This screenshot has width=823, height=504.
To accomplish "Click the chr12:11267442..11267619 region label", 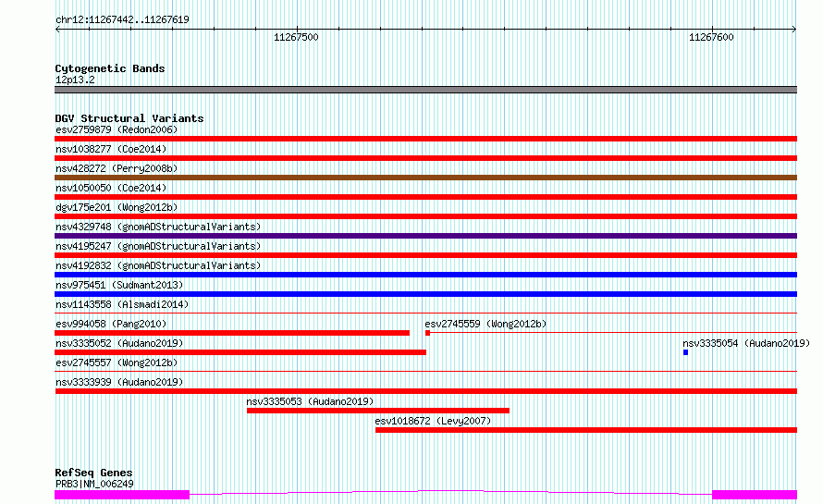I will [122, 19].
